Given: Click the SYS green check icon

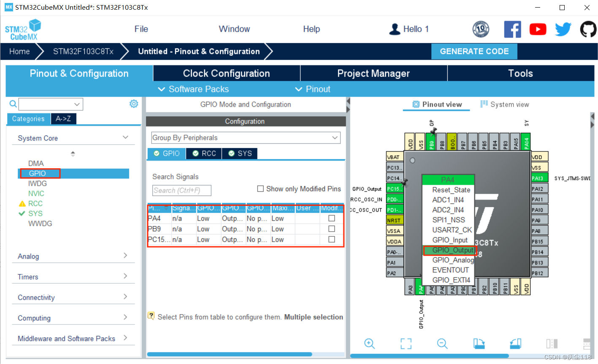Looking at the screenshot, I should point(22,213).
